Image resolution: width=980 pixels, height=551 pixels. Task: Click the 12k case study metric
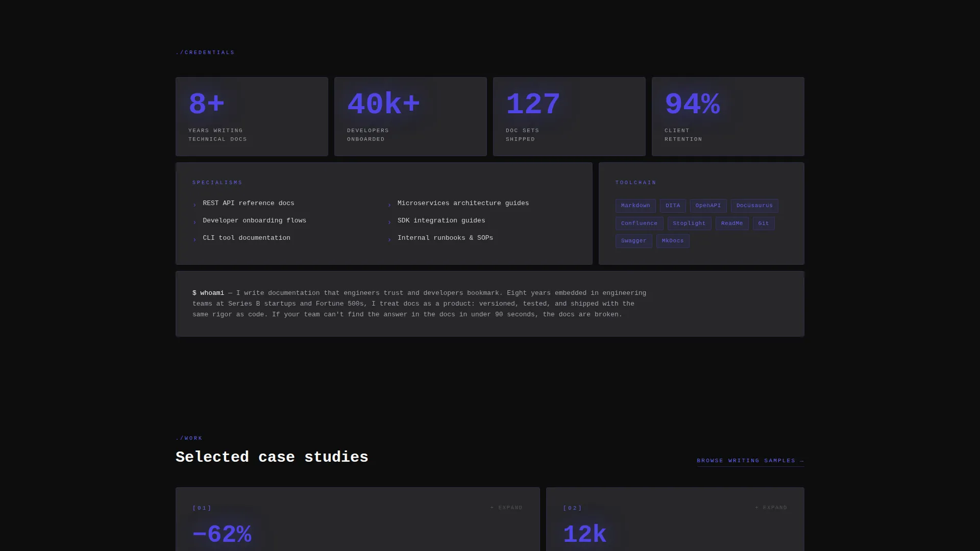coord(585,535)
